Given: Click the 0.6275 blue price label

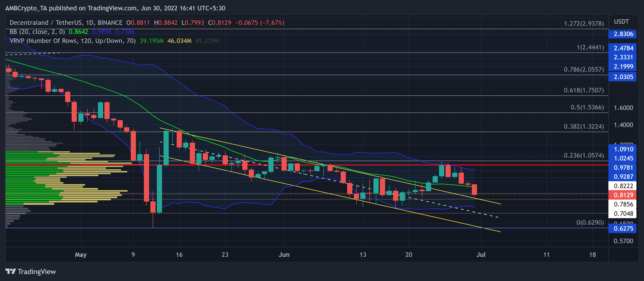Looking at the screenshot, I should pyautogui.click(x=623, y=229).
